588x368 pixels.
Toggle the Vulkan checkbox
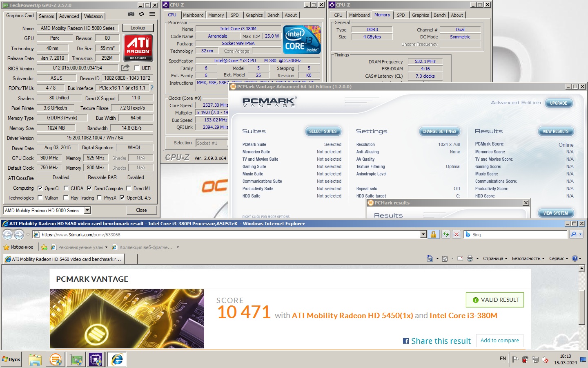pyautogui.click(x=40, y=198)
